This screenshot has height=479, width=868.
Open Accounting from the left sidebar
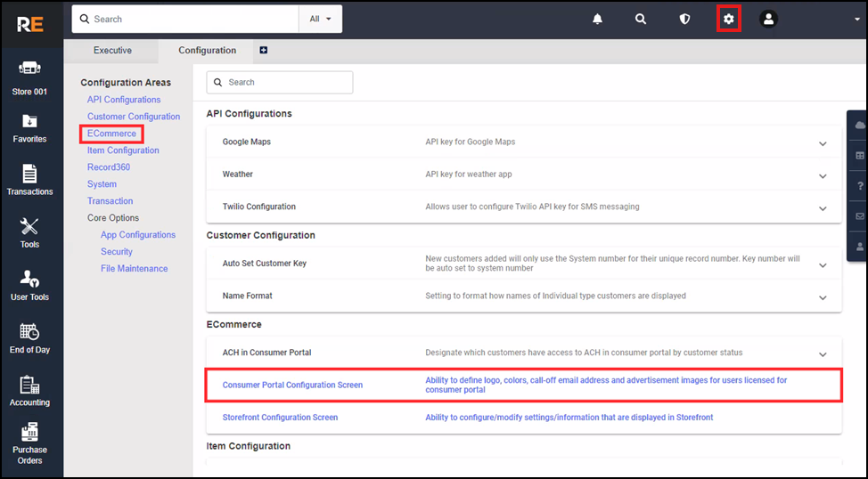tap(29, 391)
